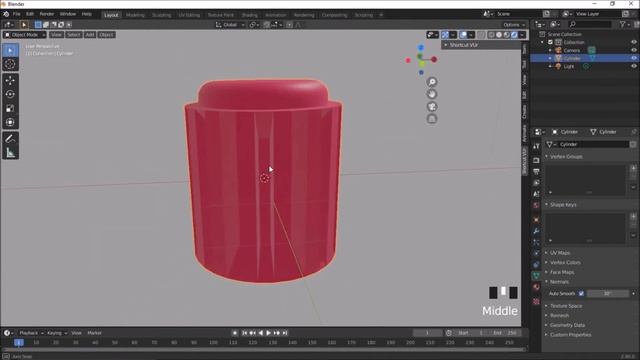This screenshot has width=640, height=360.
Task: Click the pan hand viewport icon
Action: pos(432,94)
